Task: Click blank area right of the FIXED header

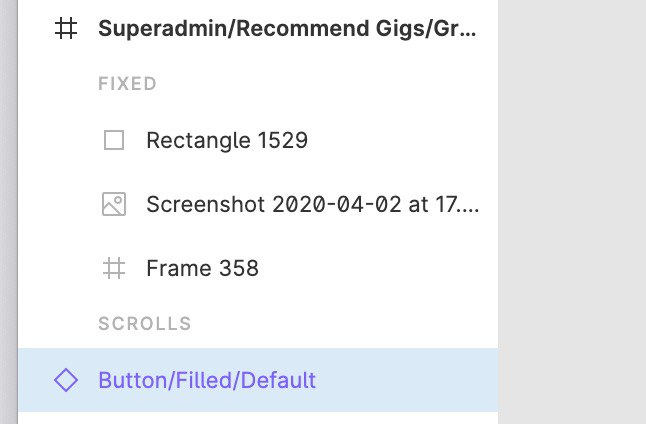Action: pos(327,84)
